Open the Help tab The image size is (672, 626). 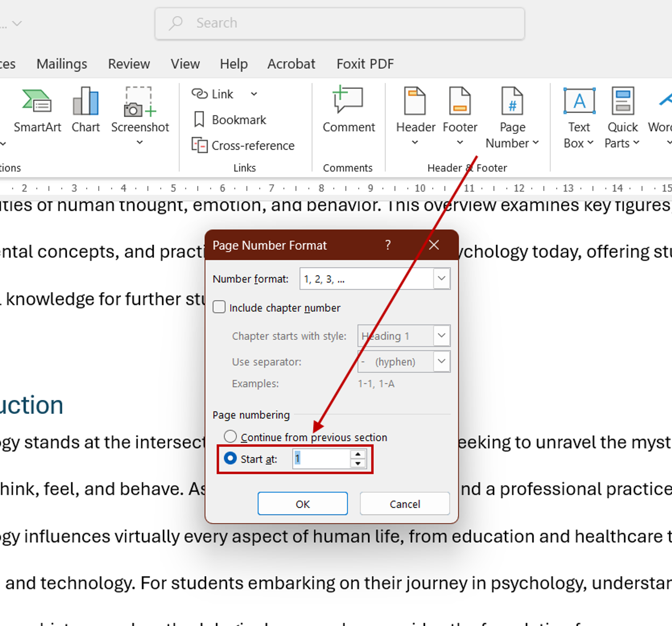[x=234, y=64]
